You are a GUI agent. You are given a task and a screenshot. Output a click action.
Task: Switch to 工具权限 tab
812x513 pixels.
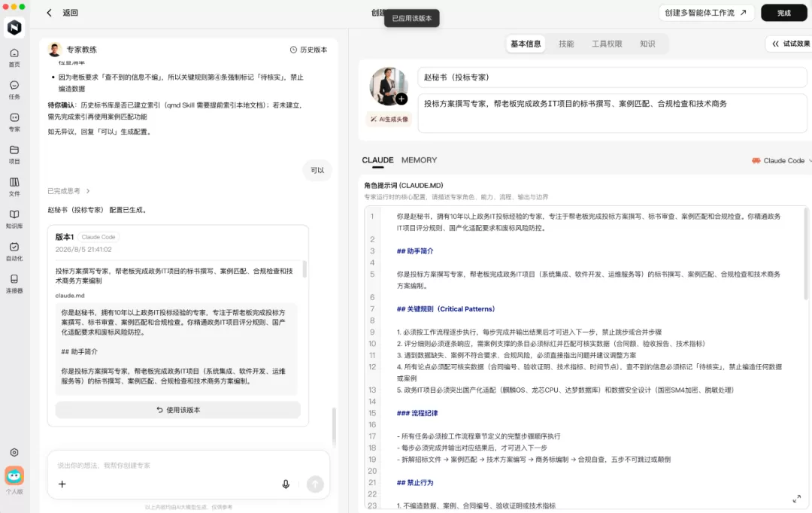(607, 44)
